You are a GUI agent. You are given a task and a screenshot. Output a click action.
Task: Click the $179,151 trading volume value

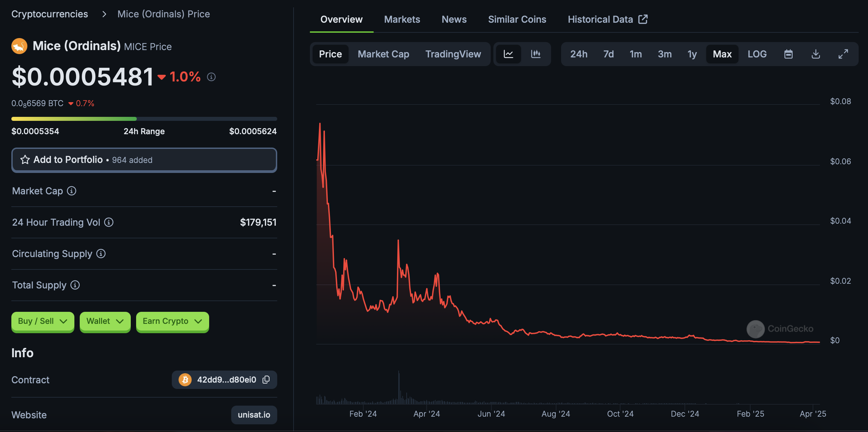258,222
